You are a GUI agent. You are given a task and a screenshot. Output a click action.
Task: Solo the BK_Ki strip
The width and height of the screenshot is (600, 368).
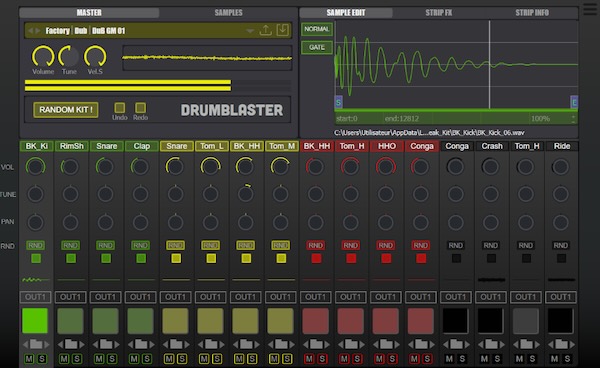pos(42,359)
